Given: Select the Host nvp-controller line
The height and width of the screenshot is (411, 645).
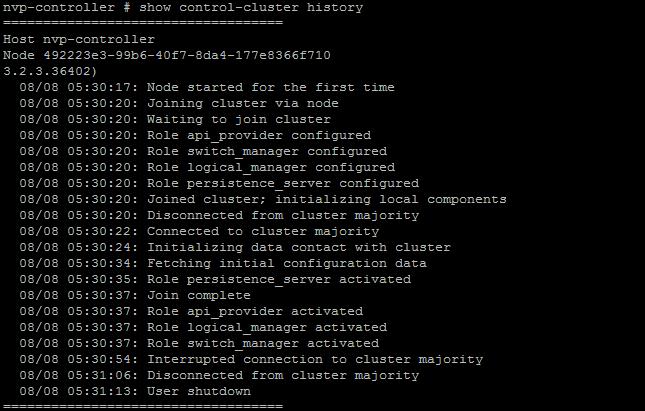Looking at the screenshot, I should pyautogui.click(x=79, y=39).
